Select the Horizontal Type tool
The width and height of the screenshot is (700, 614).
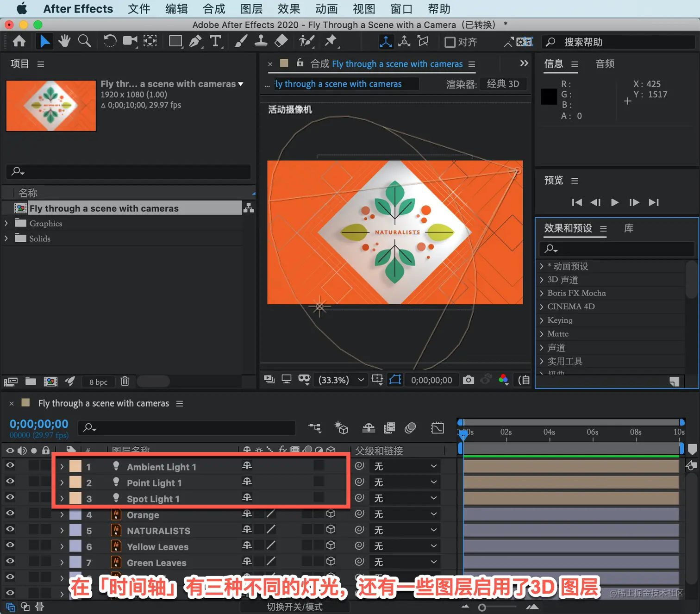coord(216,42)
